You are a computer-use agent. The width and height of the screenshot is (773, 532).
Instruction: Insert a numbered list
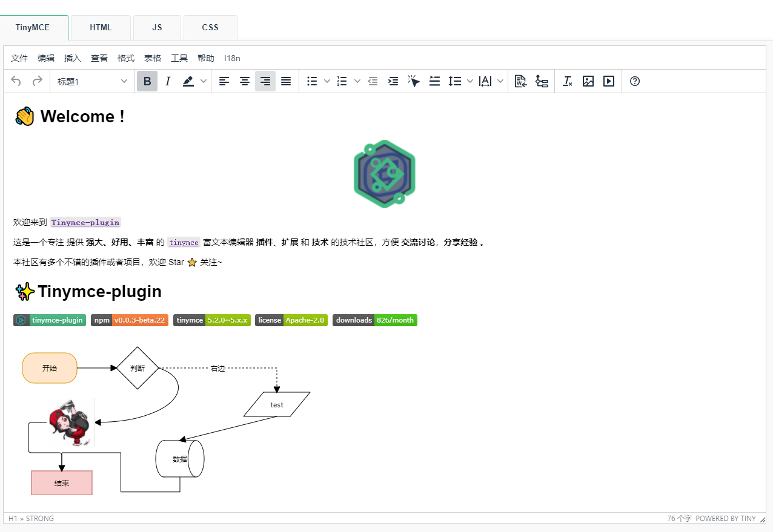(x=342, y=81)
